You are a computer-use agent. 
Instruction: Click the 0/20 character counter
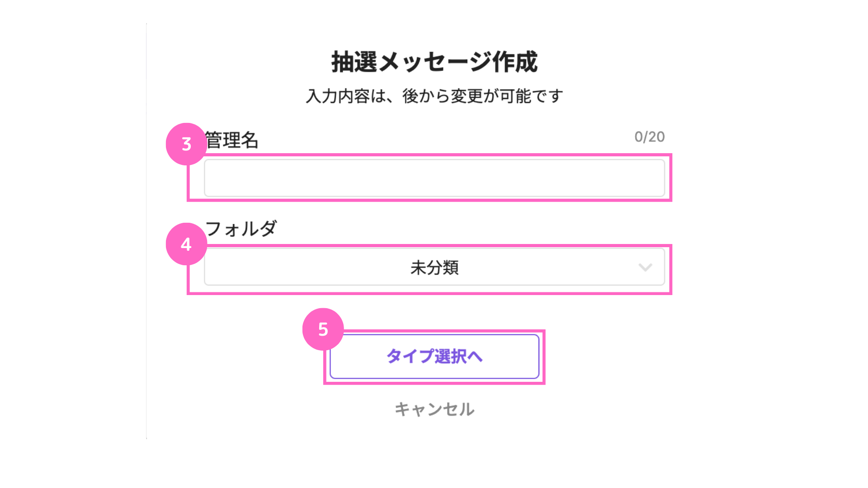point(649,137)
